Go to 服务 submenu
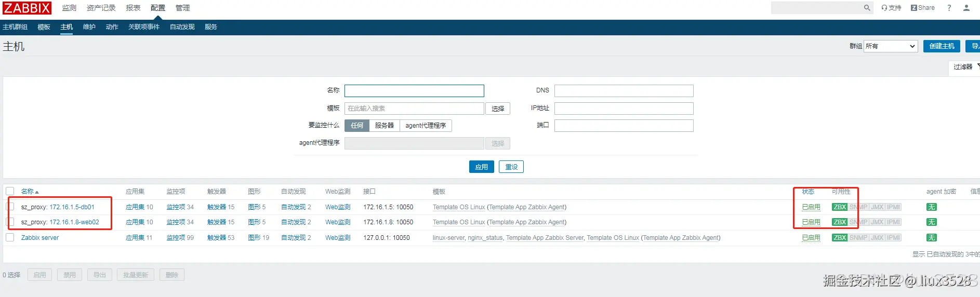The height and width of the screenshot is (297, 980). pos(211,27)
